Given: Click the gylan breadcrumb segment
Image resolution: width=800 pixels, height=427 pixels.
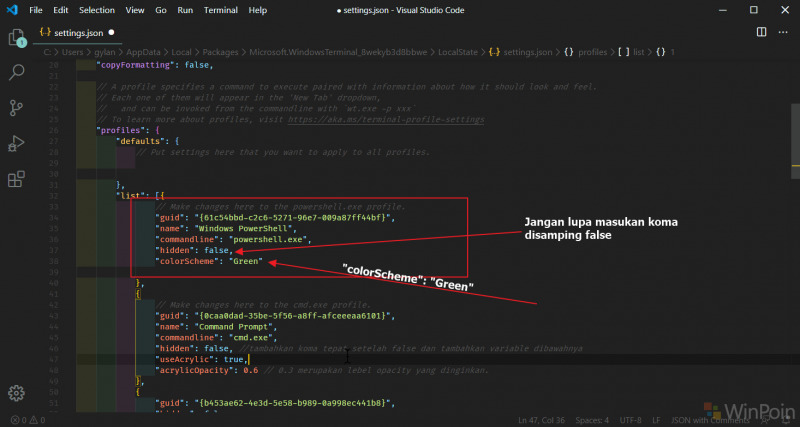Looking at the screenshot, I should tap(105, 52).
